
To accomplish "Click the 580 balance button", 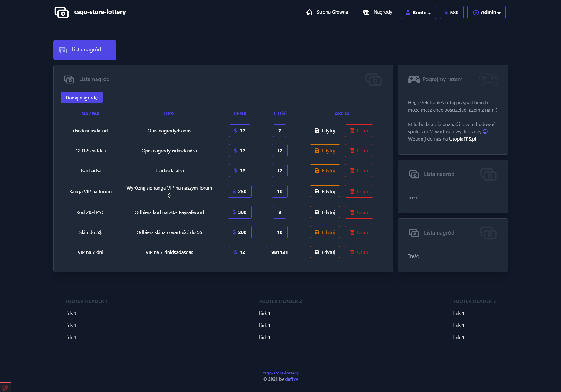I will point(452,12).
